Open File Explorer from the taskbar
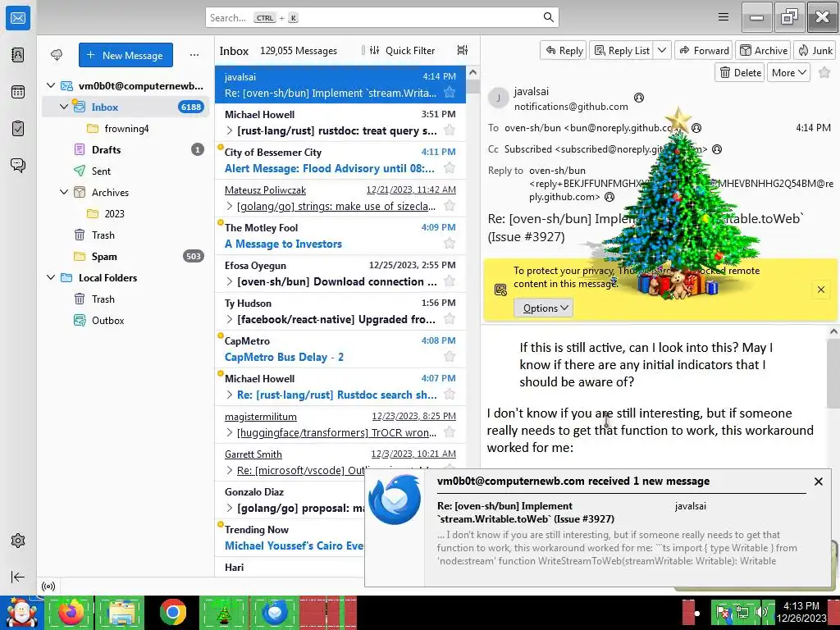Image resolution: width=840 pixels, height=630 pixels. click(121, 612)
